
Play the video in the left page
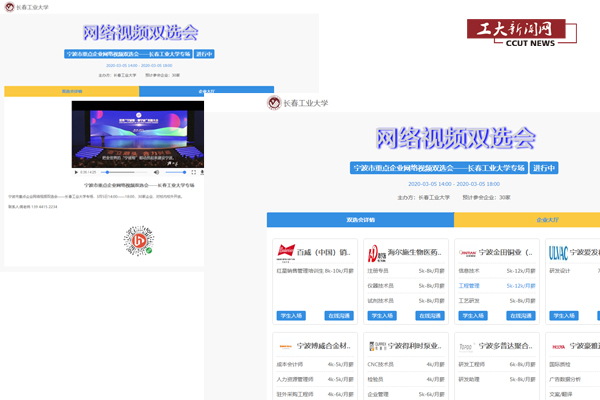pyautogui.click(x=76, y=172)
